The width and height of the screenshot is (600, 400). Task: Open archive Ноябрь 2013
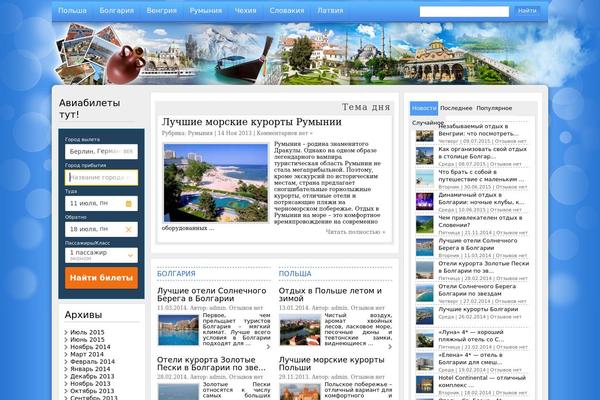pos(90,384)
